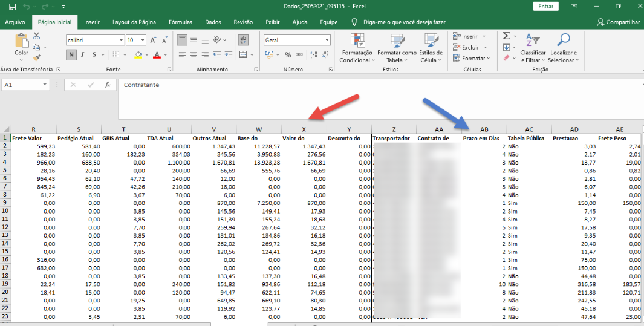Toggle bold (N) formatting
Image resolution: width=644 pixels, height=326 pixels.
pyautogui.click(x=71, y=54)
